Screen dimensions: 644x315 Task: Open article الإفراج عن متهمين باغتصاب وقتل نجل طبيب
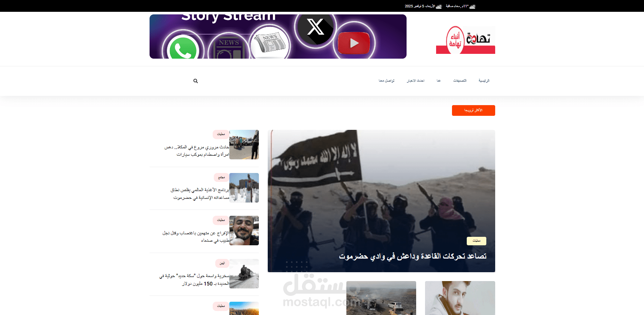pyautogui.click(x=196, y=237)
